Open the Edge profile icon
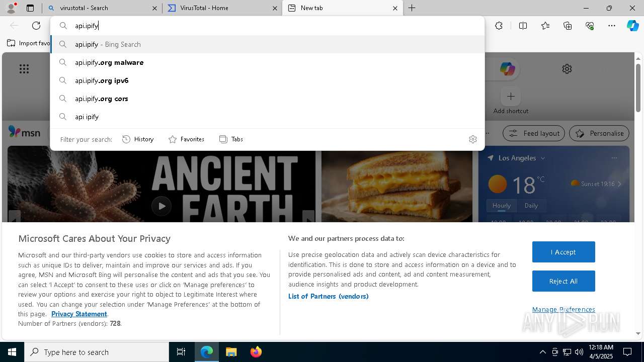Image resolution: width=644 pixels, height=362 pixels. (11, 8)
